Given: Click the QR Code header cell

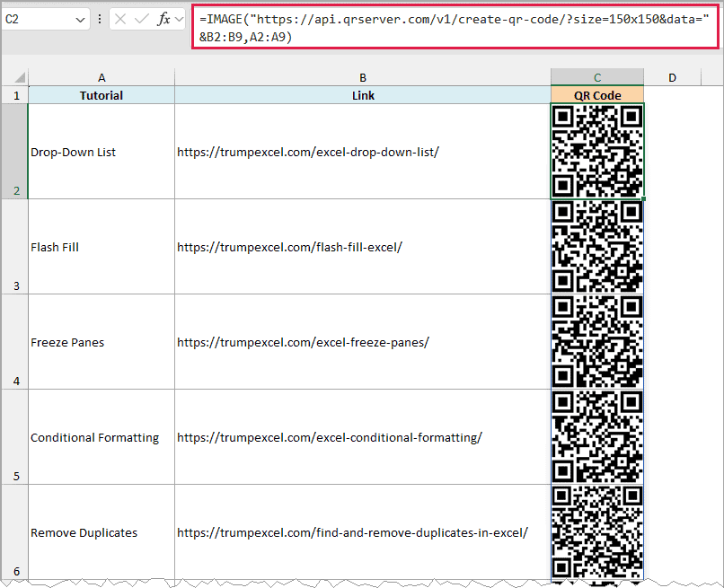Looking at the screenshot, I should point(597,95).
